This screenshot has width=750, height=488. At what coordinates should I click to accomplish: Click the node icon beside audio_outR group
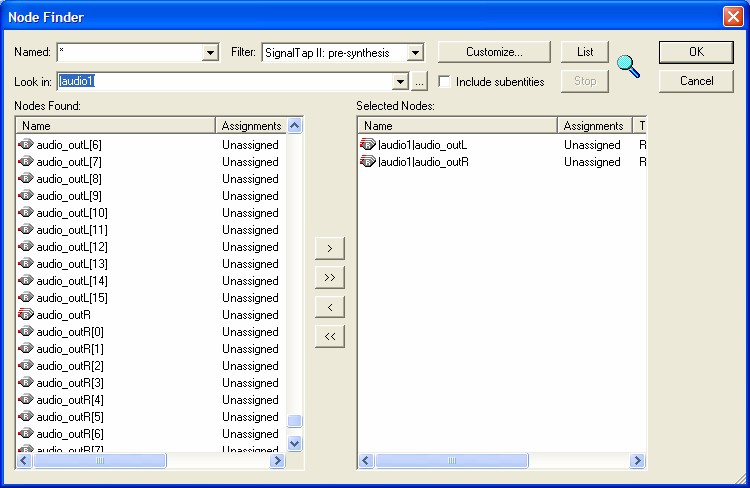tap(26, 314)
